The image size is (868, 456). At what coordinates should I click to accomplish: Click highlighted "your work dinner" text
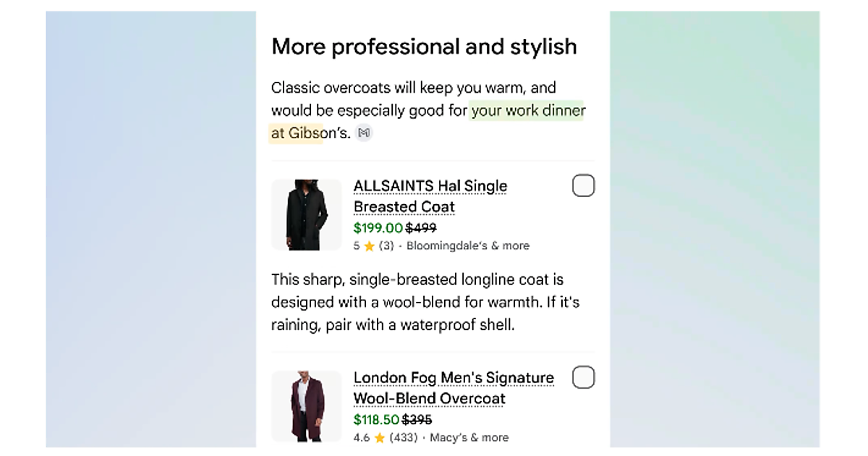click(x=527, y=111)
